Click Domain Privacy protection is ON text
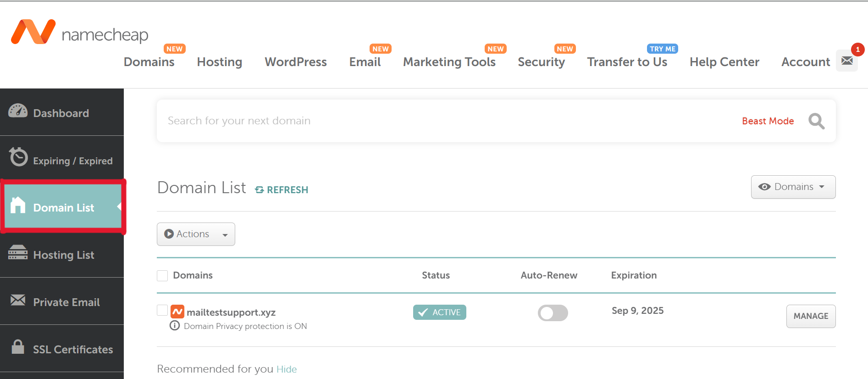This screenshot has width=868, height=379. coord(245,326)
